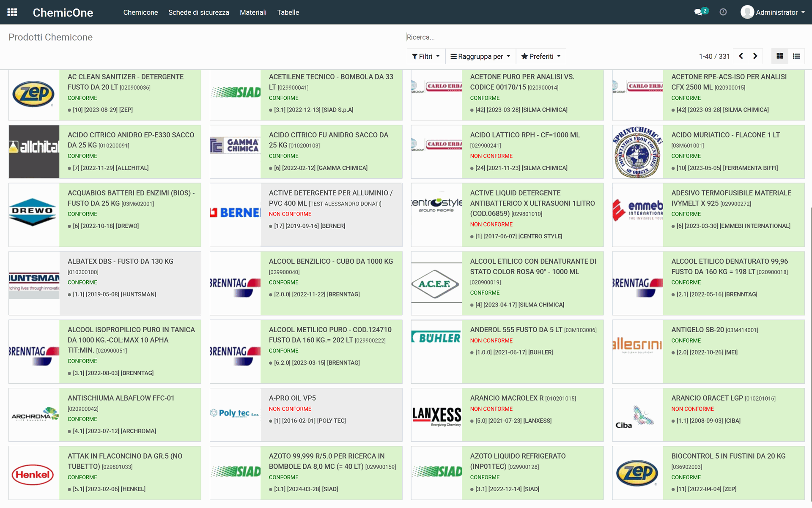Screen dimensions: 812x508
Task: Open the ACIDO MURIATICO FLACONE 1 LT card
Action: point(725,135)
